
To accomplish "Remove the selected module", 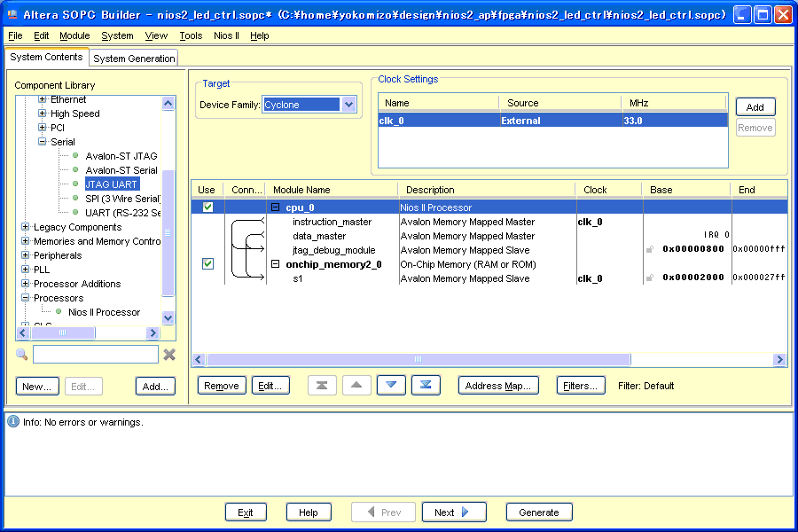I will tap(222, 386).
